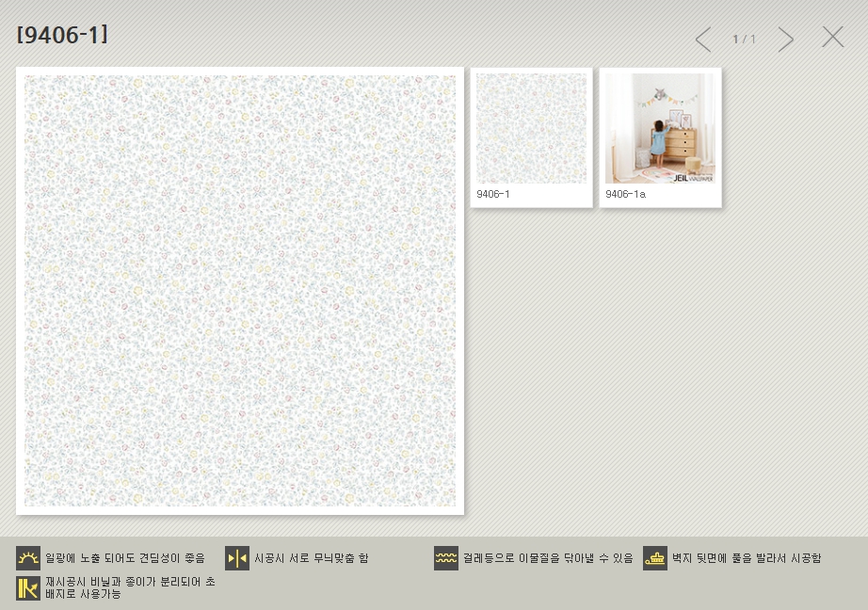Click the large floral wallpaper preview

tap(240, 291)
